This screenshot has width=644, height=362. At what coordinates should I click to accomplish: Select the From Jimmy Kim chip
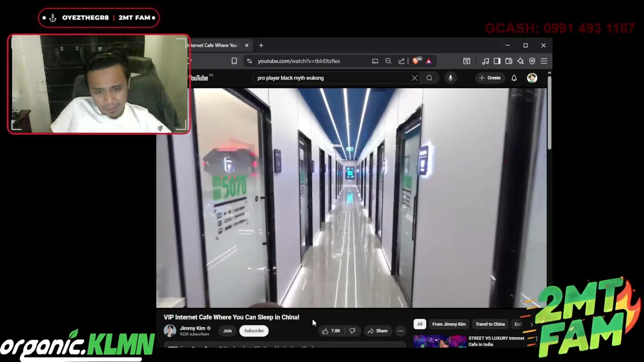point(449,324)
